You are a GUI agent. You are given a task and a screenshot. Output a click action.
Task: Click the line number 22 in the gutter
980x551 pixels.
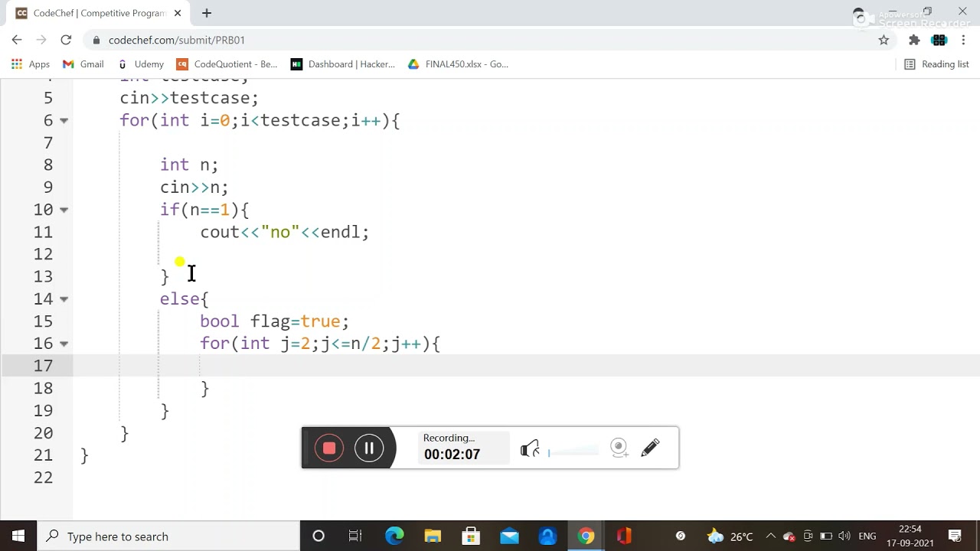44,478
